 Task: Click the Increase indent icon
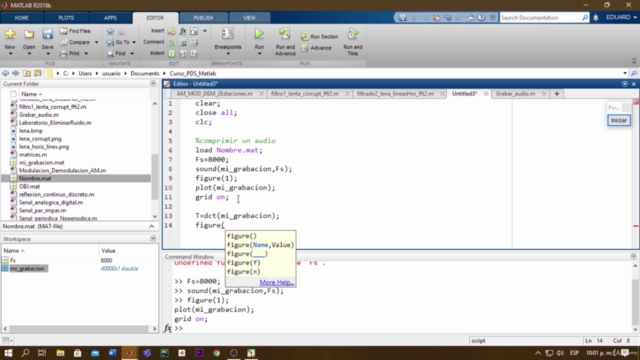183,53
